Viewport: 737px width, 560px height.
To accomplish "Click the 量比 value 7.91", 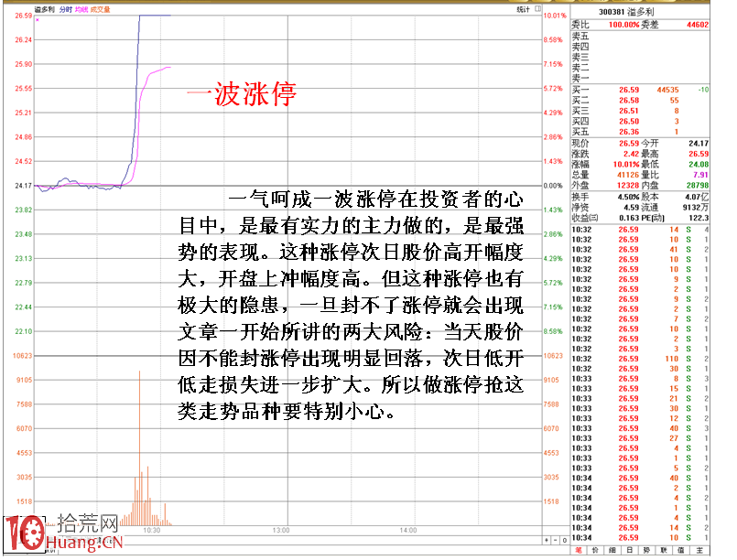I will coord(700,175).
